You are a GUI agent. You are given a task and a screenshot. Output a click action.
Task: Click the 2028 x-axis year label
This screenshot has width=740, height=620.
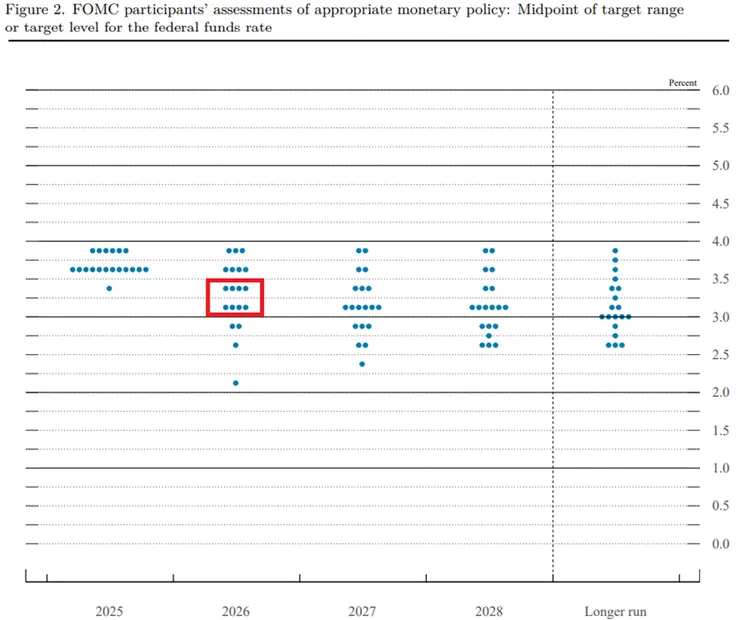point(489,612)
